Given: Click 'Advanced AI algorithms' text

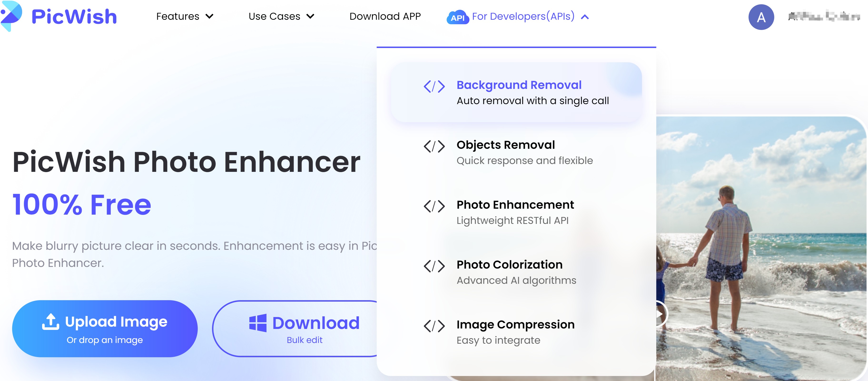Looking at the screenshot, I should click(516, 280).
